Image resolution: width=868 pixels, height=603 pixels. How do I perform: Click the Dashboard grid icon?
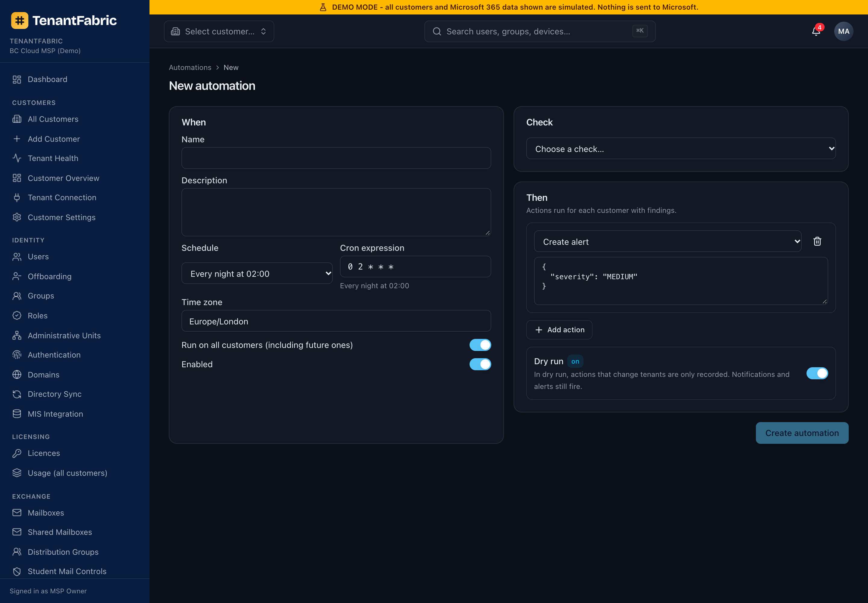17,79
